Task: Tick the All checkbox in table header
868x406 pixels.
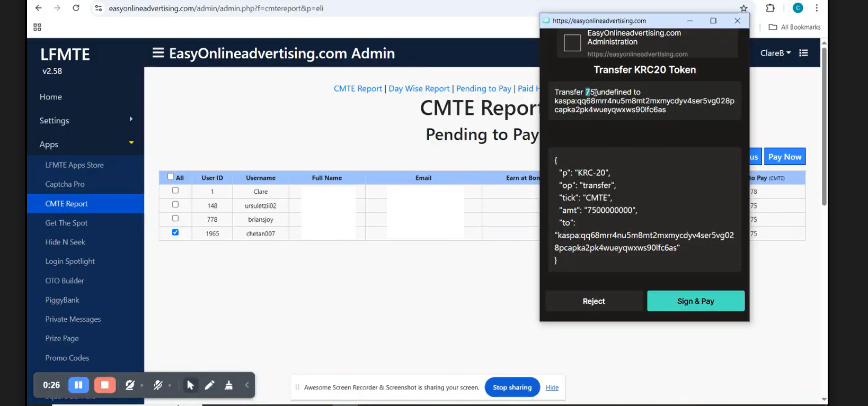Action: 170,177
